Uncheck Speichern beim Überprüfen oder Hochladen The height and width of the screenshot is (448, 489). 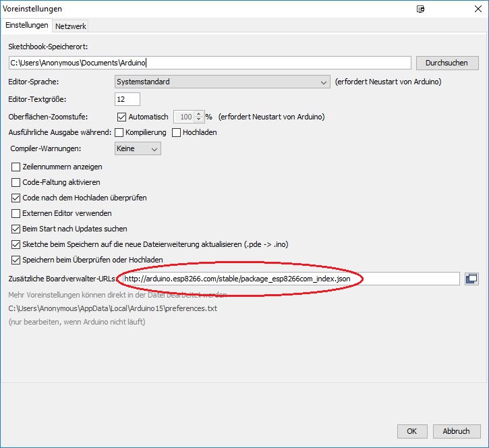[16, 260]
